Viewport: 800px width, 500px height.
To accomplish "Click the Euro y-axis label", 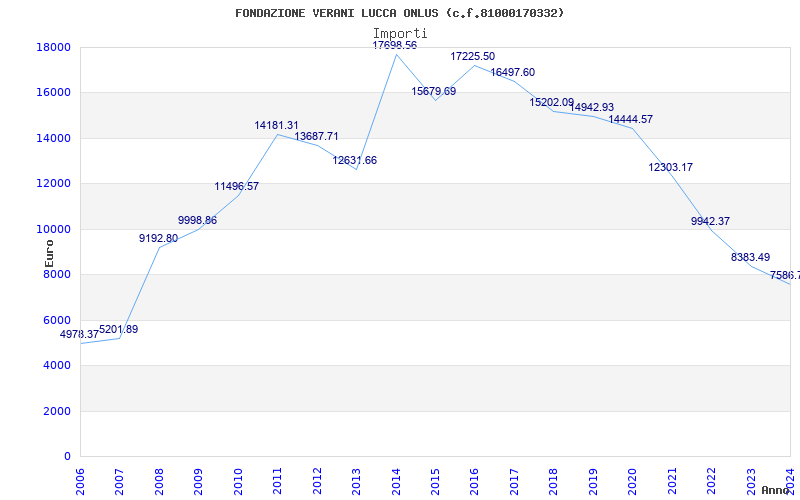I will click(49, 254).
